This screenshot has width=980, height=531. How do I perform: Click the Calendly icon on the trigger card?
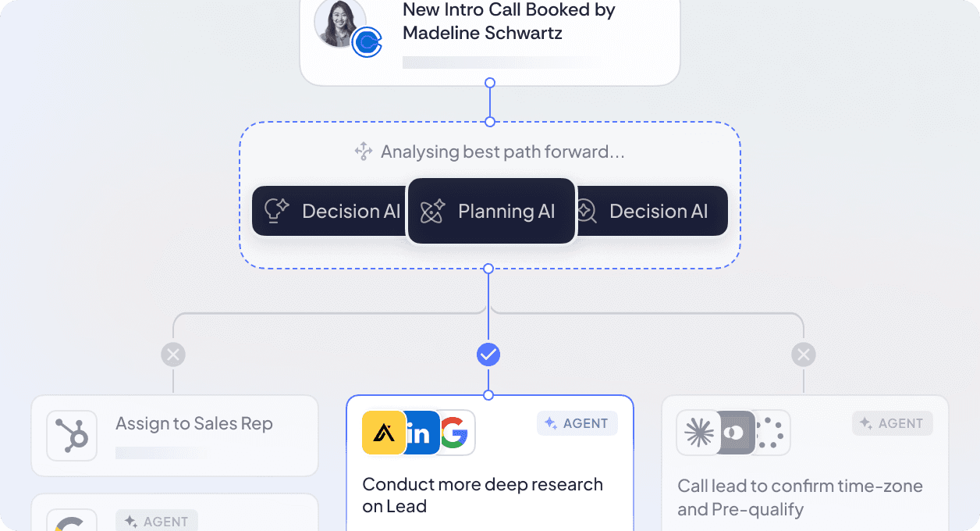[x=366, y=42]
